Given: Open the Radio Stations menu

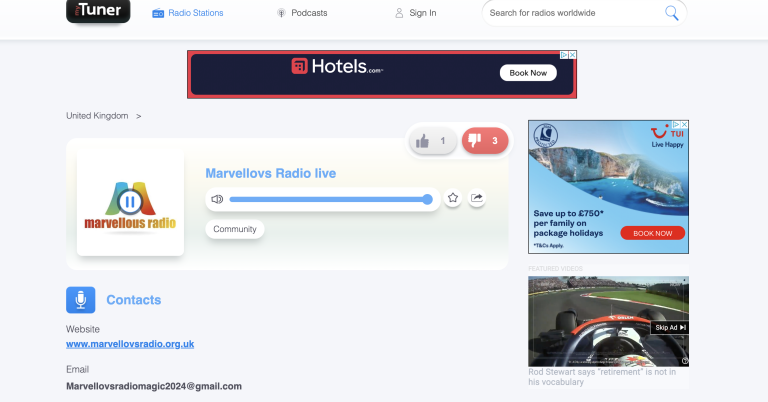Looking at the screenshot, I should tap(188, 13).
